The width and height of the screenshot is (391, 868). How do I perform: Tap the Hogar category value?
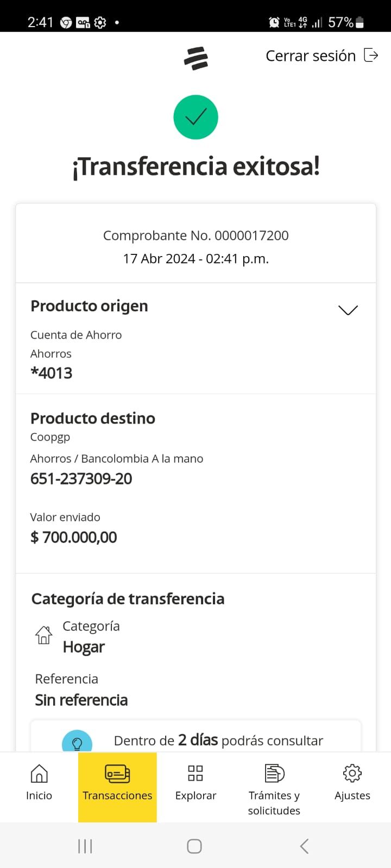tap(84, 647)
